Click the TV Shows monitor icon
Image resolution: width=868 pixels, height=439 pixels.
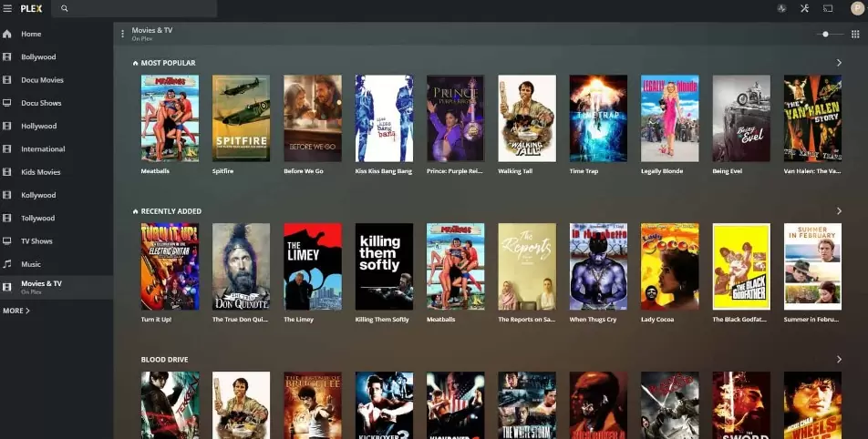(7, 241)
